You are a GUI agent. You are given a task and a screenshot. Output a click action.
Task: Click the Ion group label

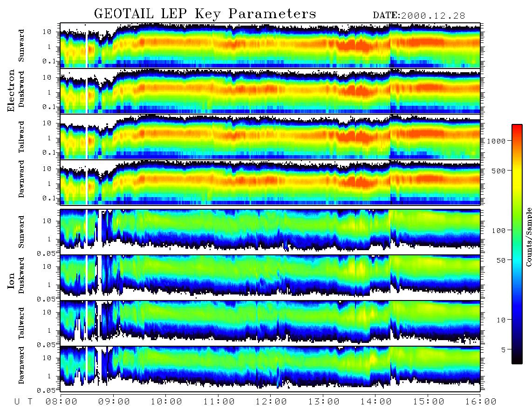coord(11,281)
